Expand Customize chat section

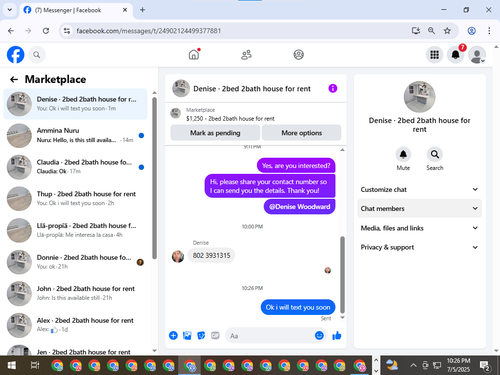(x=419, y=189)
